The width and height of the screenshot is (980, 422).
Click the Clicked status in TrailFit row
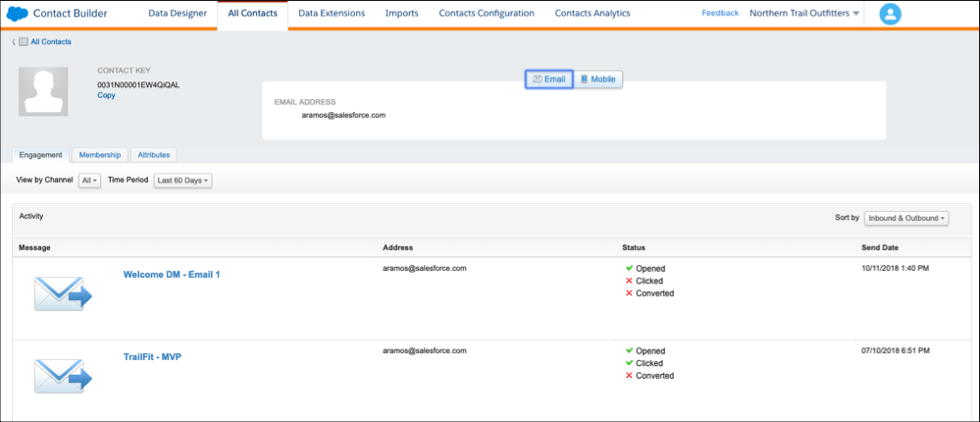pyautogui.click(x=644, y=363)
